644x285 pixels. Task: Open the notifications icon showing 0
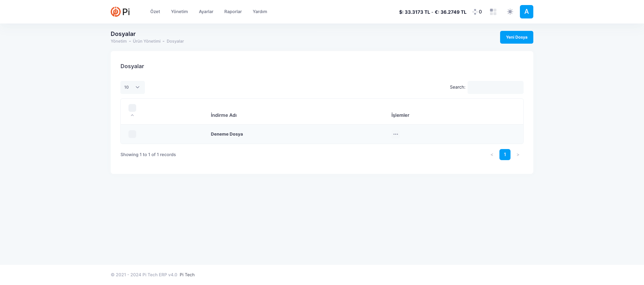click(477, 12)
